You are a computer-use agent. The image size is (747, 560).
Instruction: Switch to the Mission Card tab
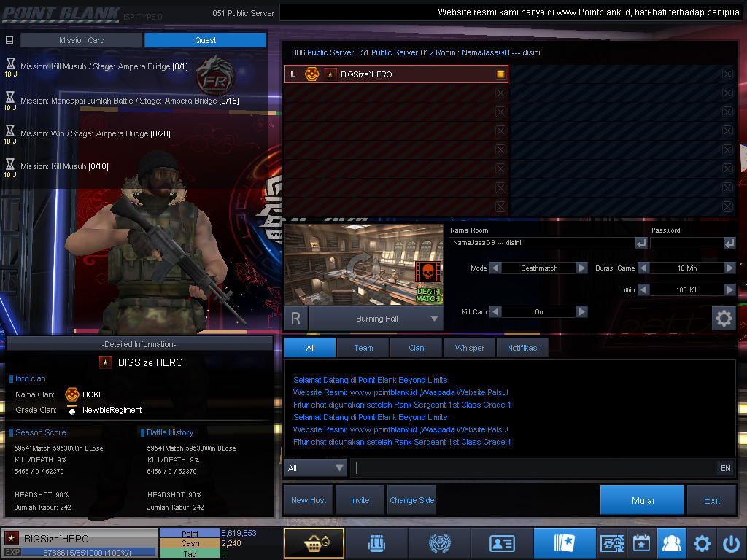82,40
